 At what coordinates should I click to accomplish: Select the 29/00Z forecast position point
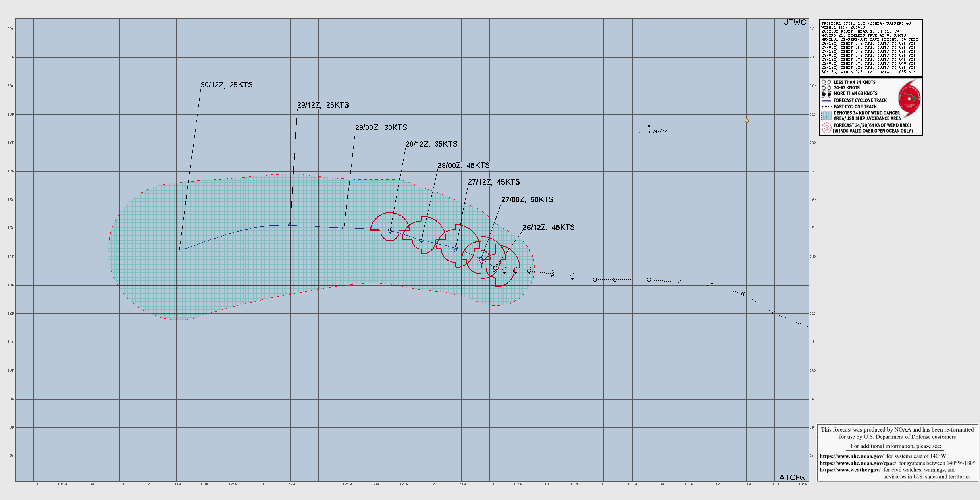(344, 228)
